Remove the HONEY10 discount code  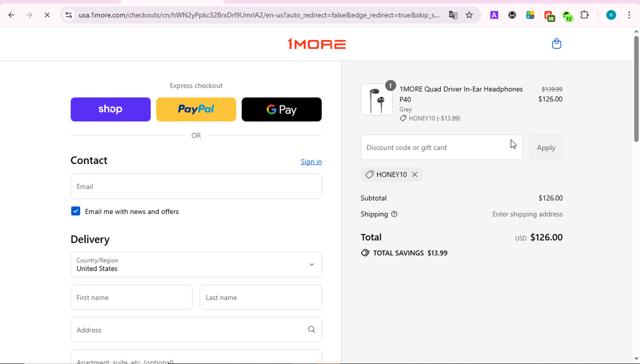415,174
